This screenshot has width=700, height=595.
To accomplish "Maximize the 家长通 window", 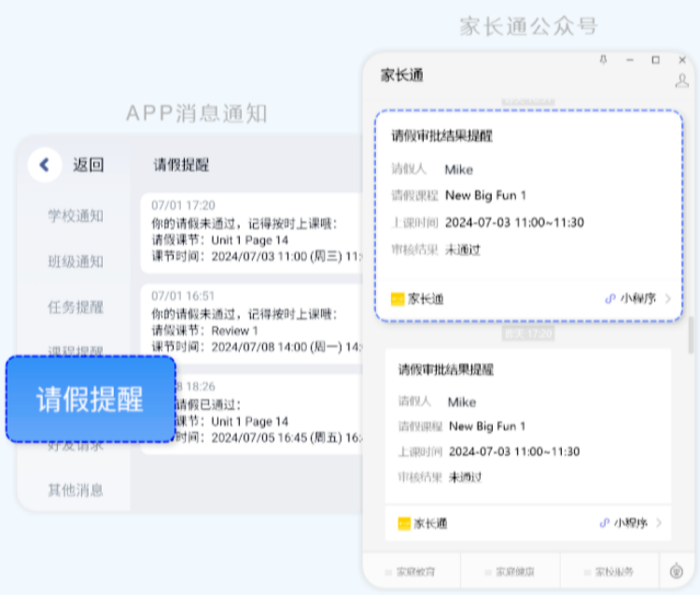I will point(656,60).
